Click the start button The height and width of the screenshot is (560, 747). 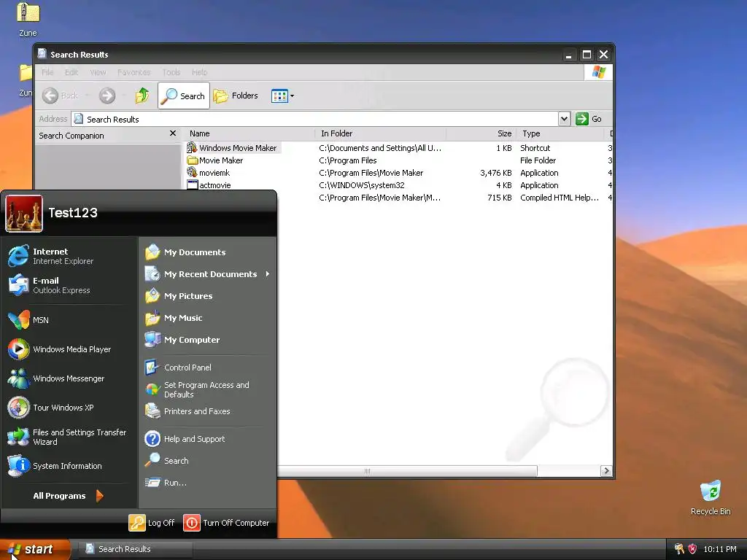35,549
